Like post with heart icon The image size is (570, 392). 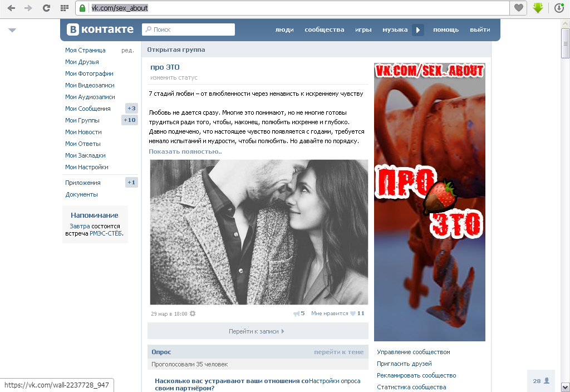(x=352, y=313)
